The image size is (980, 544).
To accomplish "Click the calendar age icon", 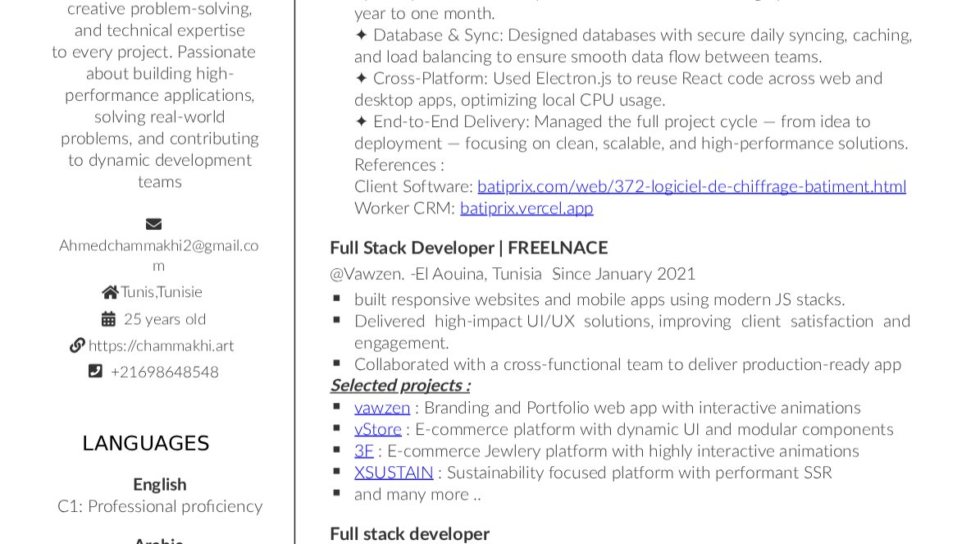I will point(108,319).
